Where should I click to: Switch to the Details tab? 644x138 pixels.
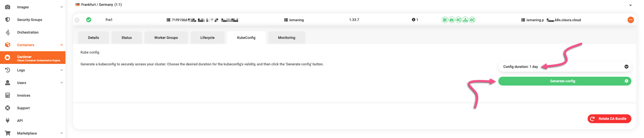click(93, 38)
